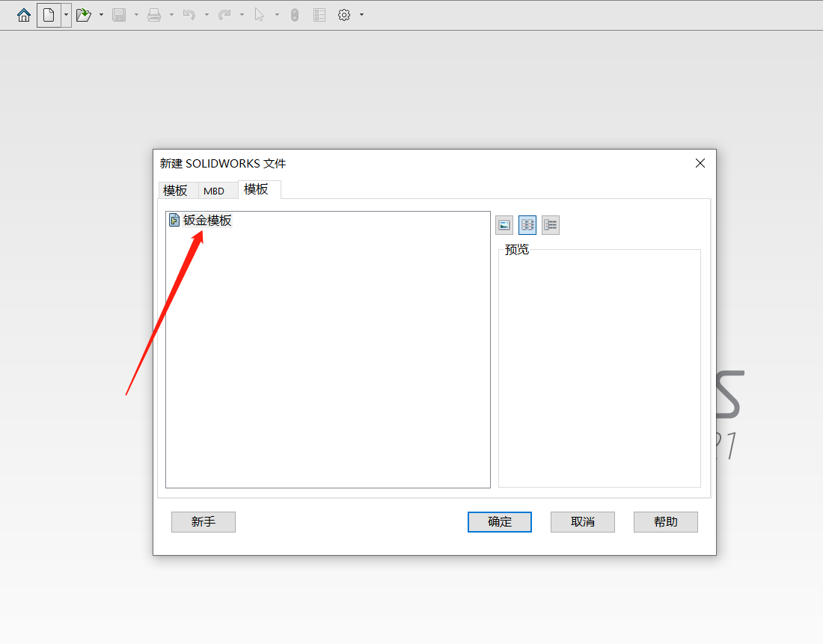Click the Undo icon

[x=189, y=15]
